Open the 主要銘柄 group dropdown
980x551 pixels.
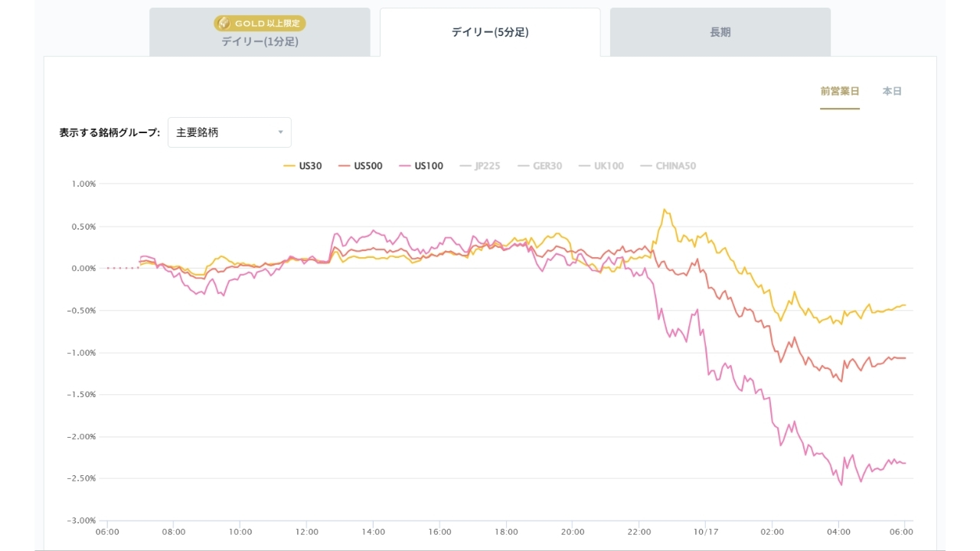click(x=230, y=132)
